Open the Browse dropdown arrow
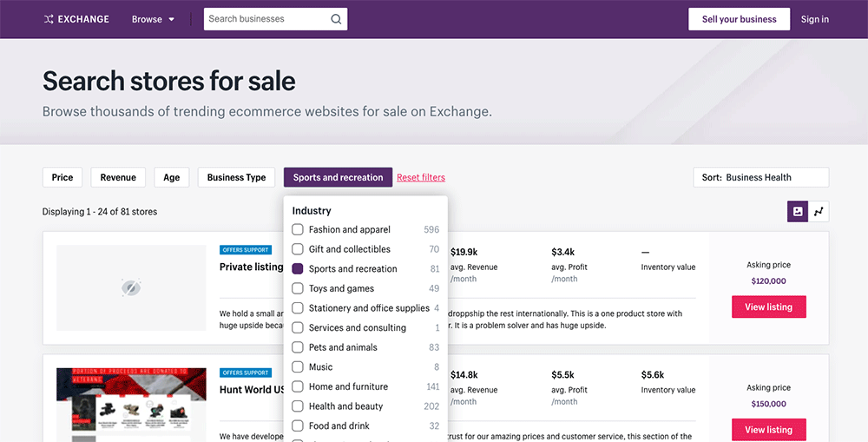This screenshot has height=442, width=868. [x=171, y=19]
